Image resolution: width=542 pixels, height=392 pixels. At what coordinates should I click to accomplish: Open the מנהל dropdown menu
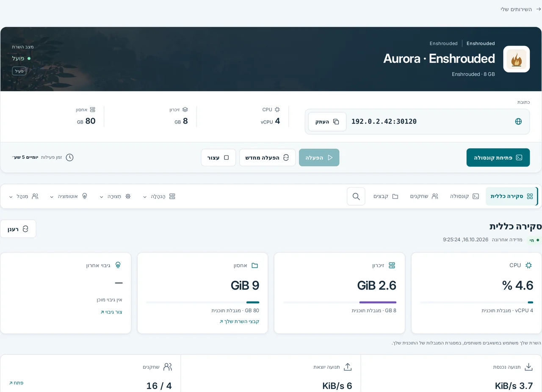click(x=24, y=196)
